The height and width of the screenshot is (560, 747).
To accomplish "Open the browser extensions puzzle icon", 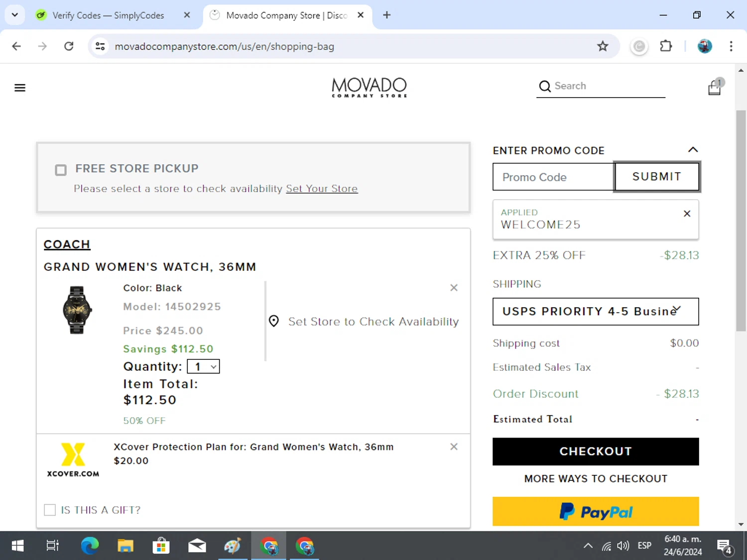I will click(x=666, y=46).
